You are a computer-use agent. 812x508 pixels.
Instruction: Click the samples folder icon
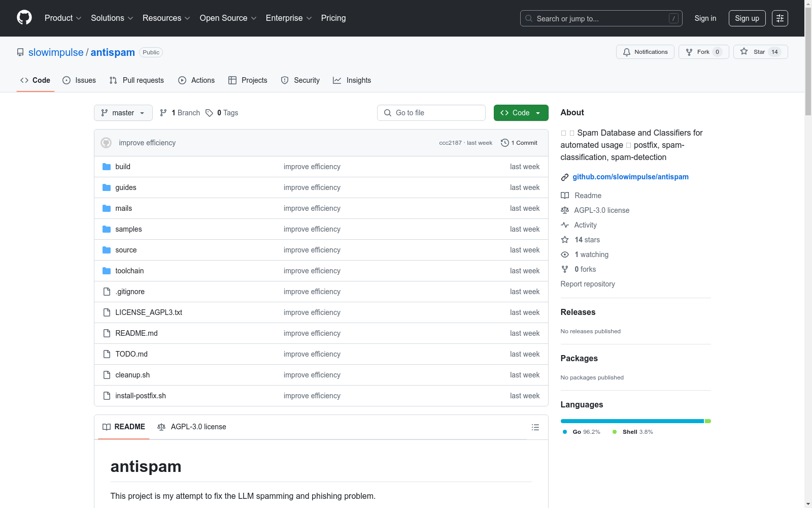(x=107, y=229)
